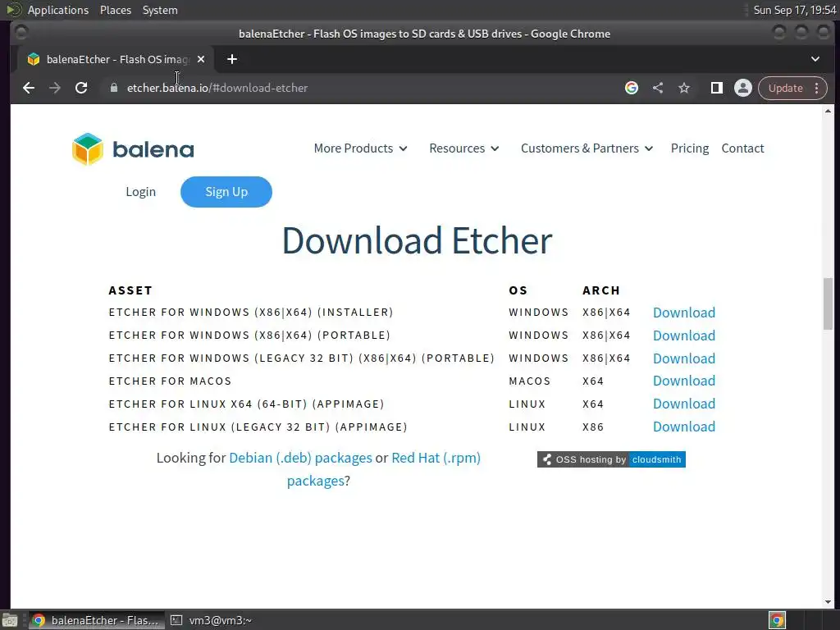The height and width of the screenshot is (630, 840).
Task: Close the balenaEtcher tab
Action: point(201,59)
